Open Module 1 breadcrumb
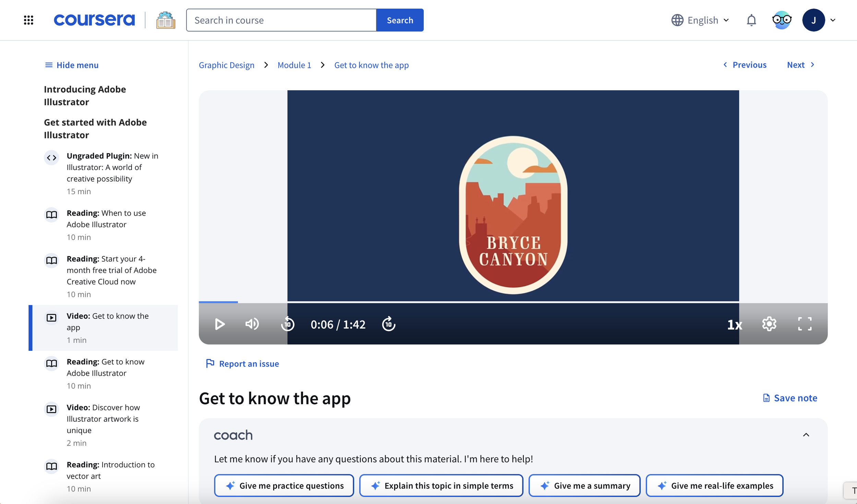The width and height of the screenshot is (857, 504). click(294, 65)
